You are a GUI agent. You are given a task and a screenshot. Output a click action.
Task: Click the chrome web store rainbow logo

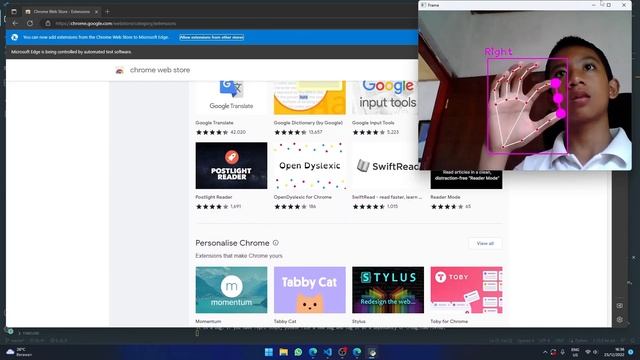tap(120, 70)
